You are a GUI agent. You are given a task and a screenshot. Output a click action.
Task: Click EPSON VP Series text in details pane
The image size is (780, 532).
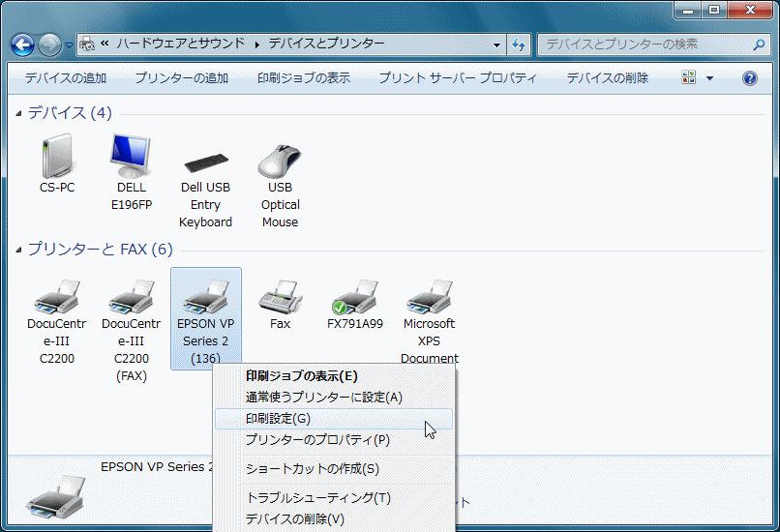[x=156, y=467]
